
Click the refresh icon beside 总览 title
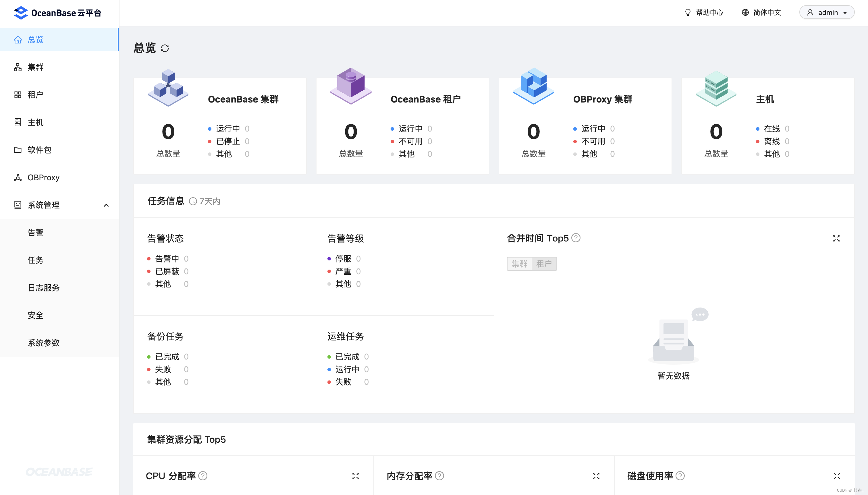click(165, 48)
